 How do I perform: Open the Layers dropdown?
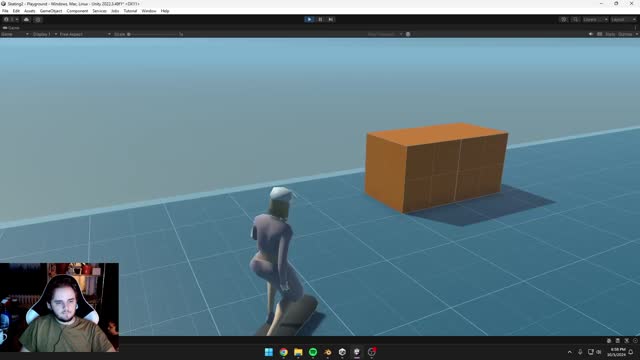pos(595,19)
